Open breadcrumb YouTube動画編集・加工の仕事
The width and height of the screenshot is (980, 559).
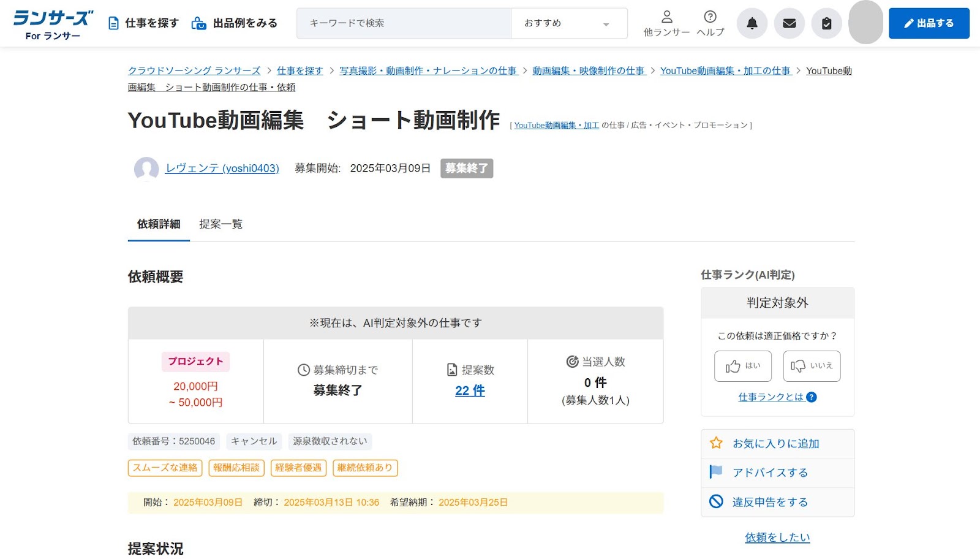coord(726,71)
